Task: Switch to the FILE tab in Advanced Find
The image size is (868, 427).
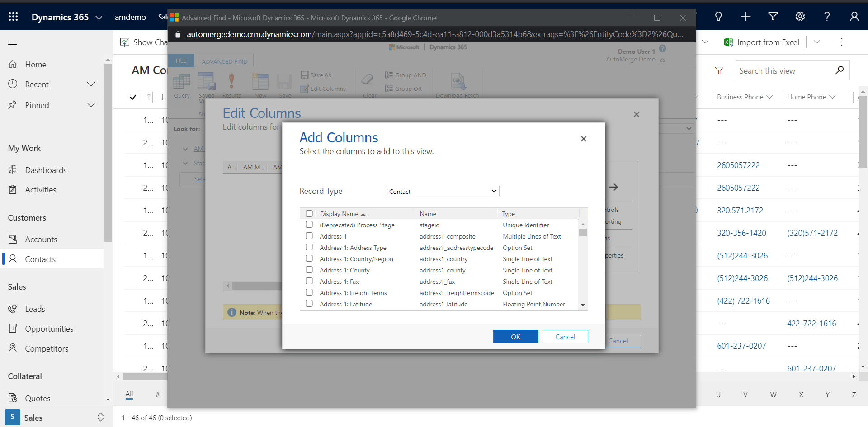Action: (x=181, y=61)
